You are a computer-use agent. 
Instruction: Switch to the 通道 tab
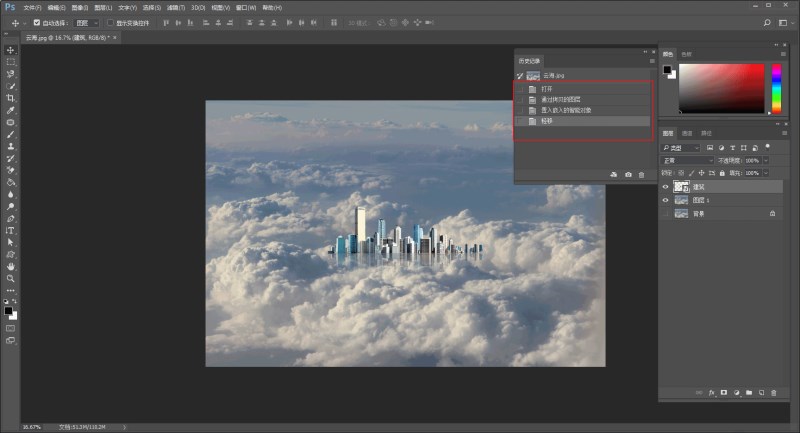pyautogui.click(x=688, y=133)
